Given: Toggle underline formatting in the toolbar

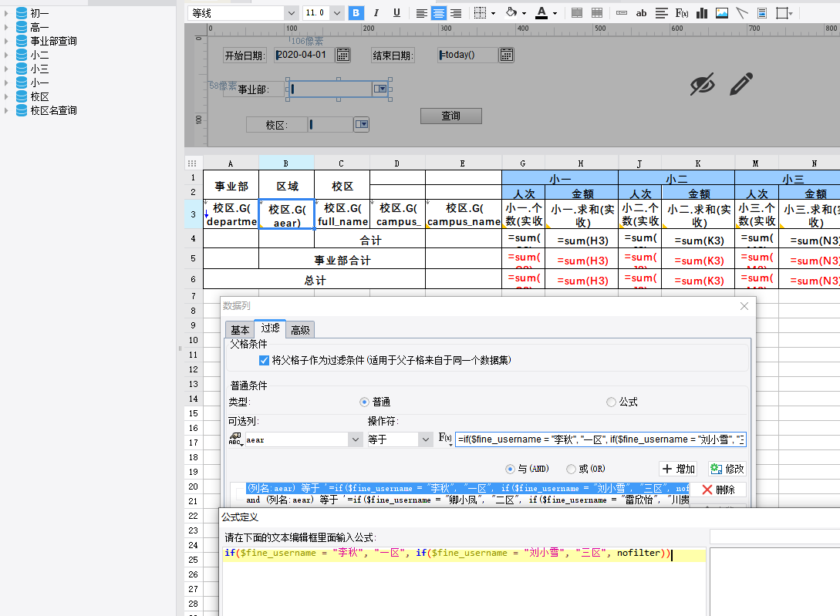Looking at the screenshot, I should [396, 13].
